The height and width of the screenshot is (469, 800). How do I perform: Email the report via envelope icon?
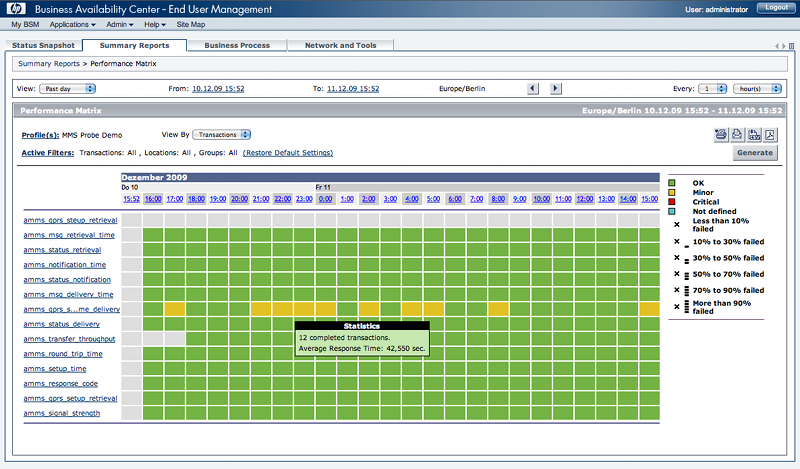pyautogui.click(x=737, y=135)
